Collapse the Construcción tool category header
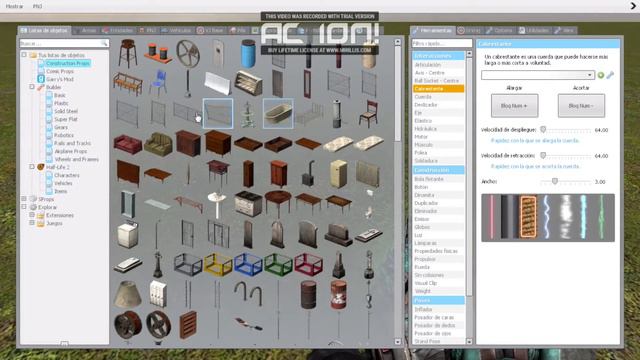 [438, 170]
